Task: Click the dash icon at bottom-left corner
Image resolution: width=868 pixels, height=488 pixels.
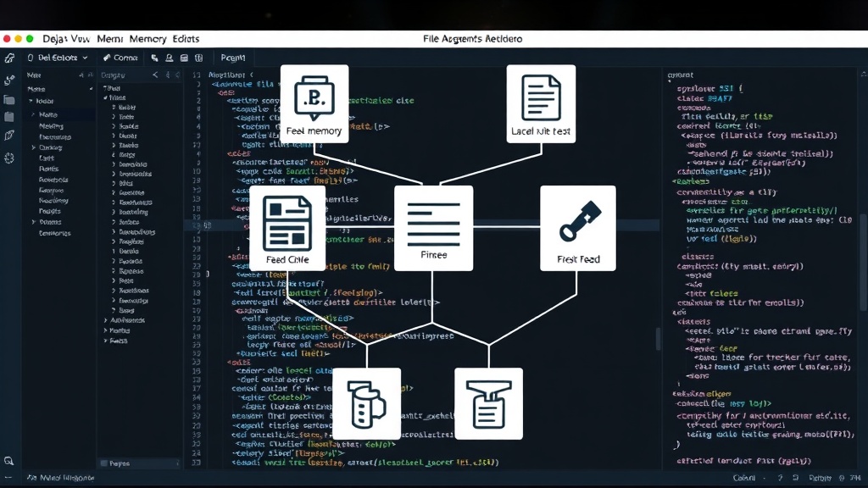Action: [x=8, y=478]
